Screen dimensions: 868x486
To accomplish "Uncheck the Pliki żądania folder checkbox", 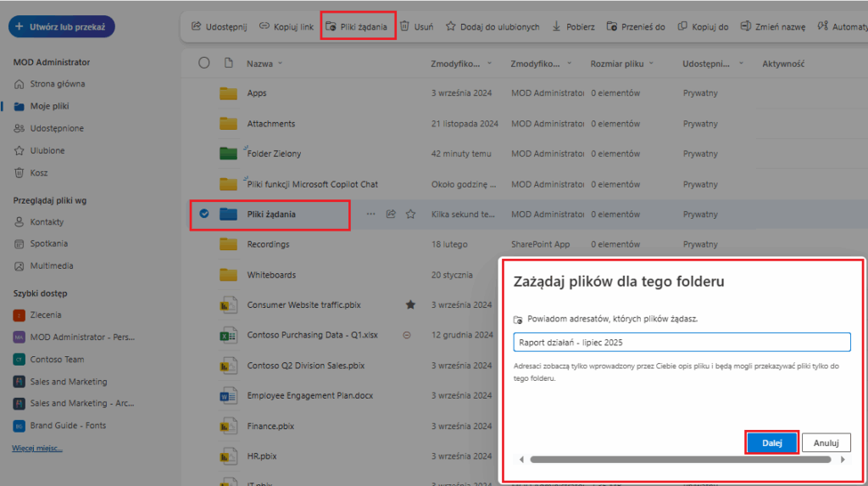I will 204,214.
